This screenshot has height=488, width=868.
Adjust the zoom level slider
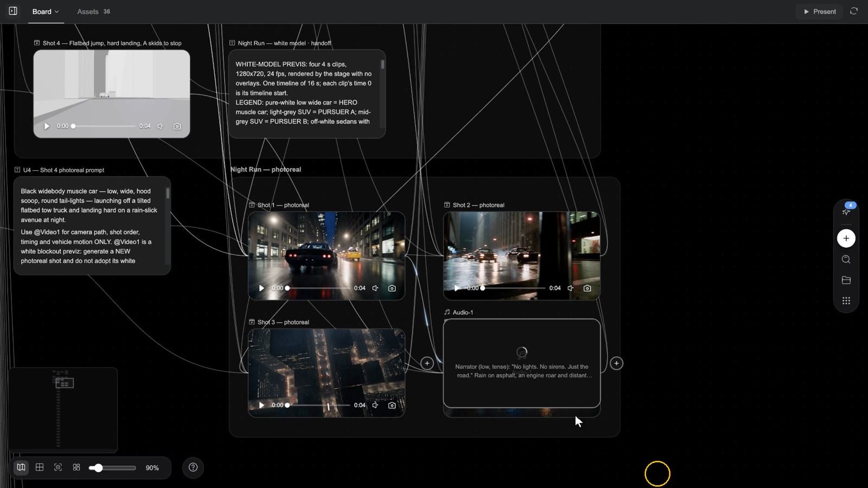coord(113,467)
